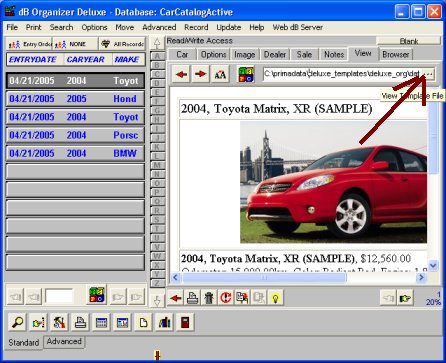446x363 pixels.
Task: Click the hammer tools icon in bottom toolbar
Action: coord(59,322)
